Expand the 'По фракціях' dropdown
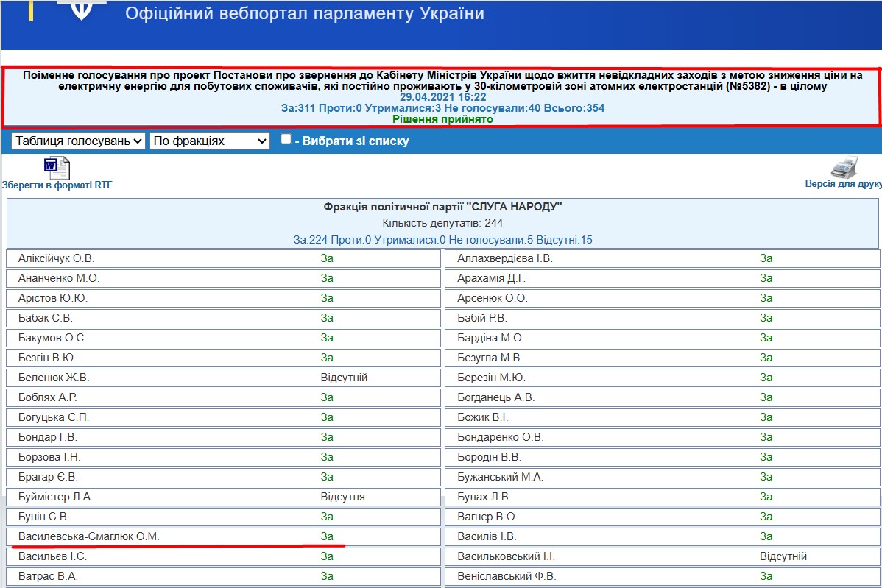The image size is (882, 588). (x=210, y=141)
